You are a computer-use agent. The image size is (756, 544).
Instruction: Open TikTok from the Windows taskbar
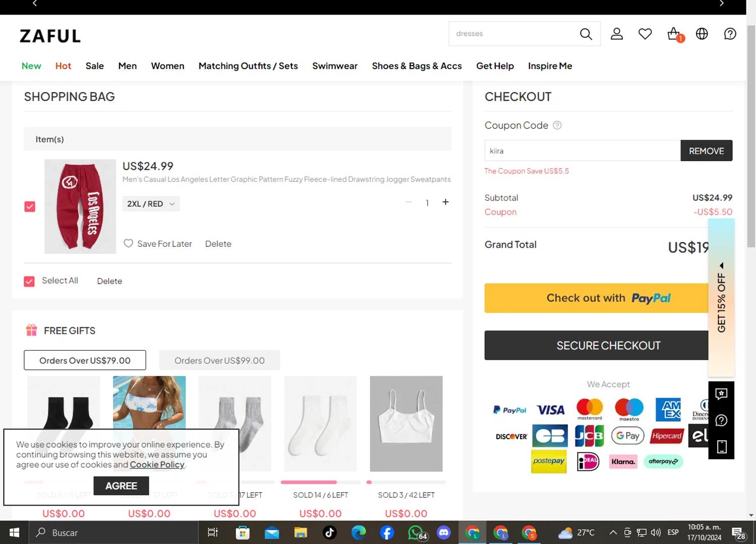(x=330, y=532)
